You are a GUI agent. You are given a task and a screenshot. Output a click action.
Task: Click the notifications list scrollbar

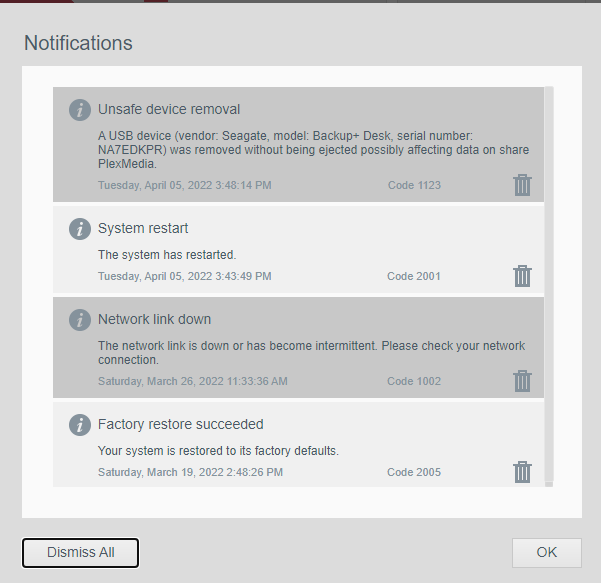549,286
